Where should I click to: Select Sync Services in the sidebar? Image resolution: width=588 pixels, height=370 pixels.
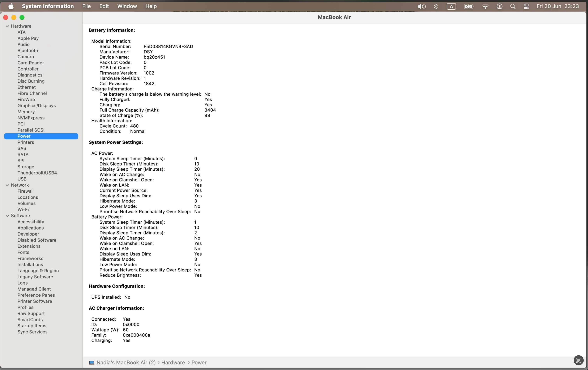[x=32, y=332]
